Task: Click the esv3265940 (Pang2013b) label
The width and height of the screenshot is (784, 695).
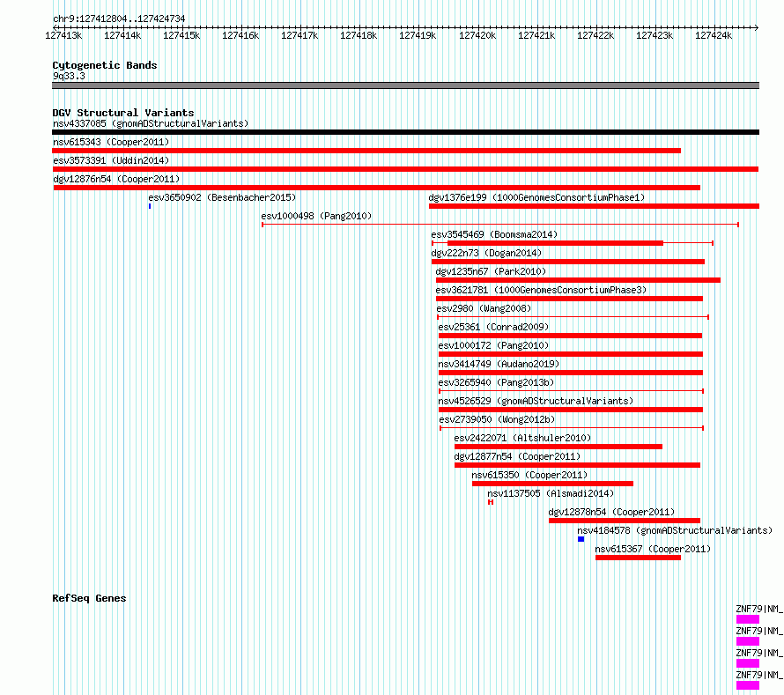Action: pyautogui.click(x=496, y=382)
